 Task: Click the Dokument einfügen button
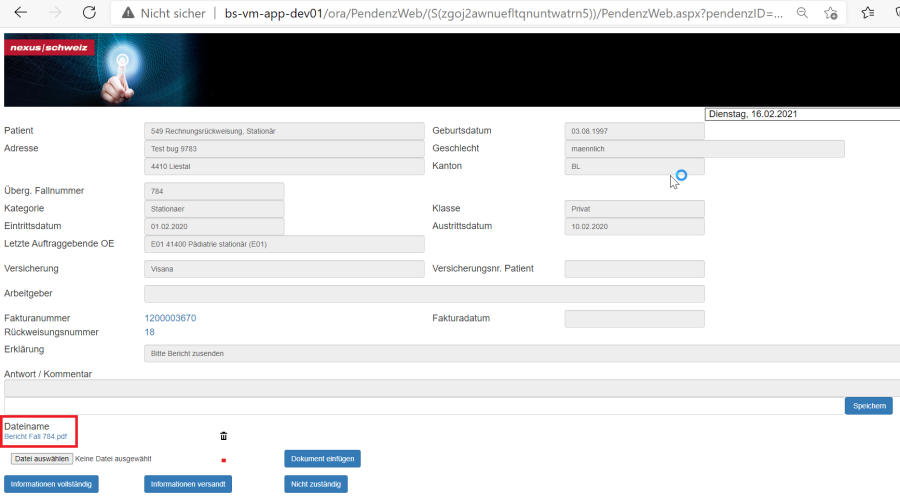point(322,459)
